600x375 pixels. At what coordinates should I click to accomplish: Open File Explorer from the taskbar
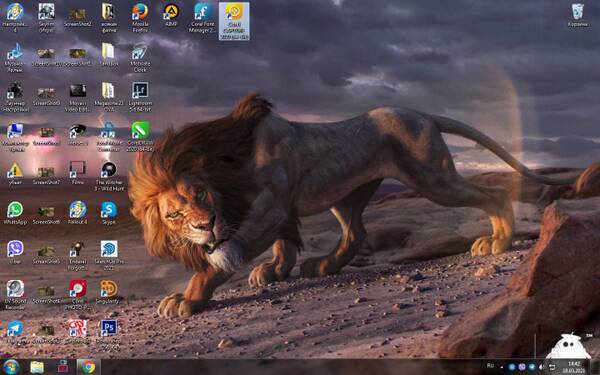pos(37,367)
